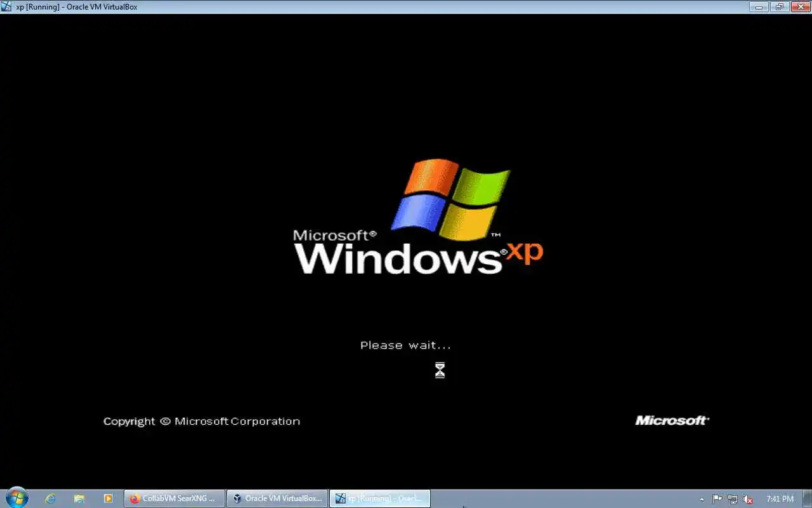Restore down the VirtualBox VM window

(x=779, y=7)
